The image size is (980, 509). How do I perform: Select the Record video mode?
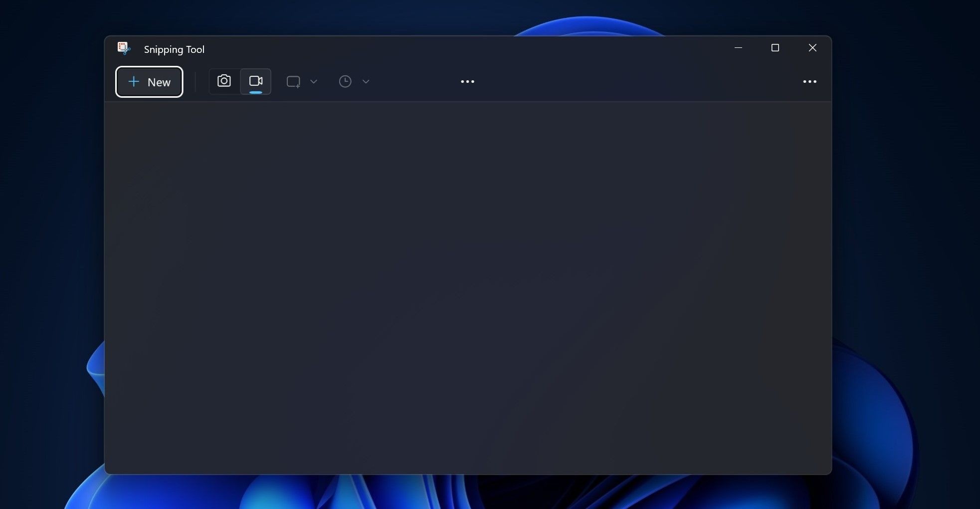point(256,81)
